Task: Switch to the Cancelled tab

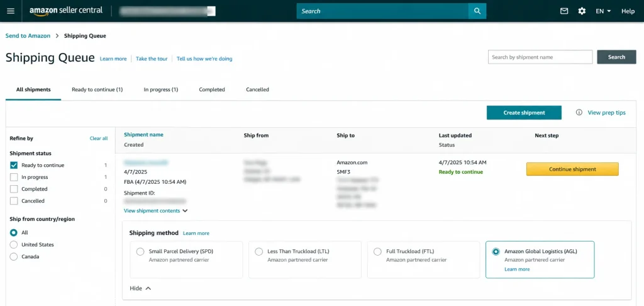Action: [257, 89]
